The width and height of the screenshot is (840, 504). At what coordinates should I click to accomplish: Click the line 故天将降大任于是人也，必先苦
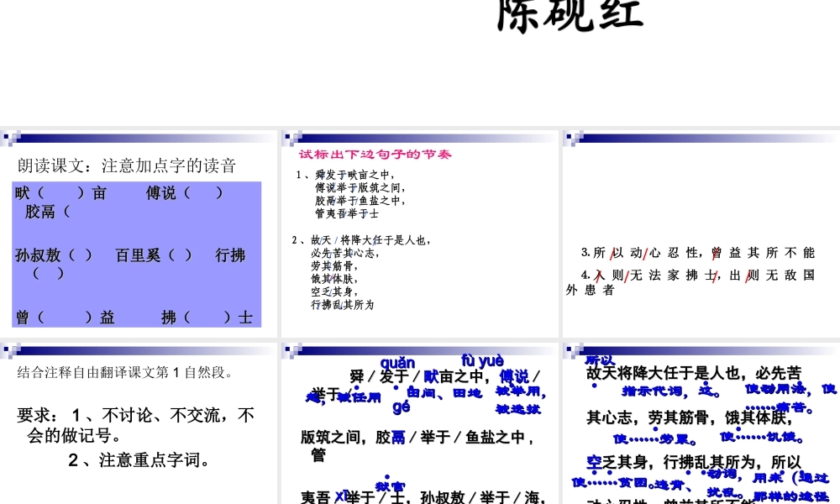(x=694, y=373)
